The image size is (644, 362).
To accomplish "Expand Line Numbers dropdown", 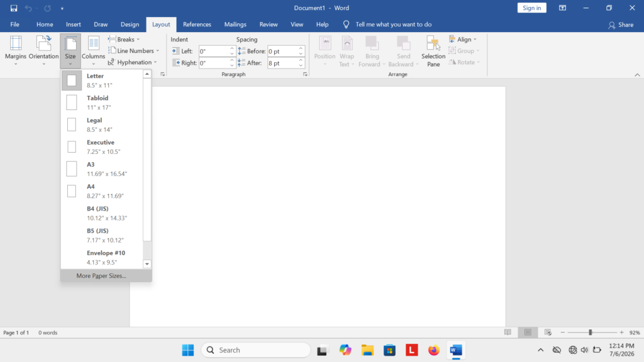I will pyautogui.click(x=133, y=51).
